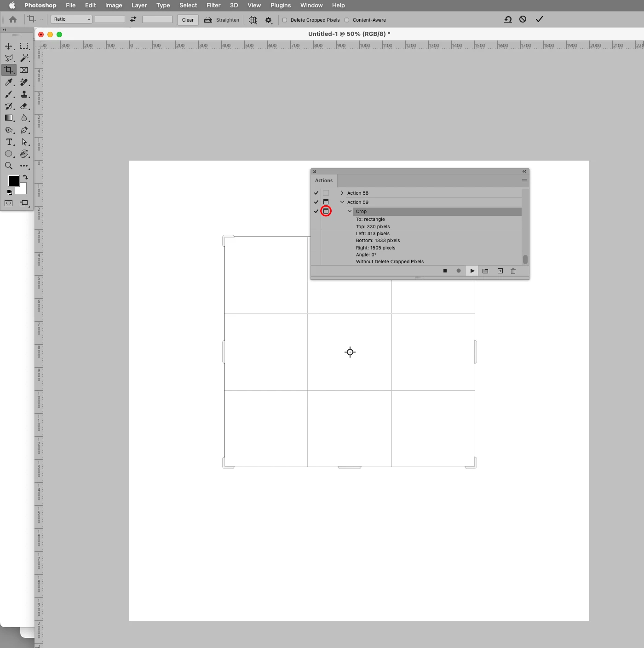This screenshot has height=648, width=644.
Task: Open the Plugins menu
Action: 281,5
